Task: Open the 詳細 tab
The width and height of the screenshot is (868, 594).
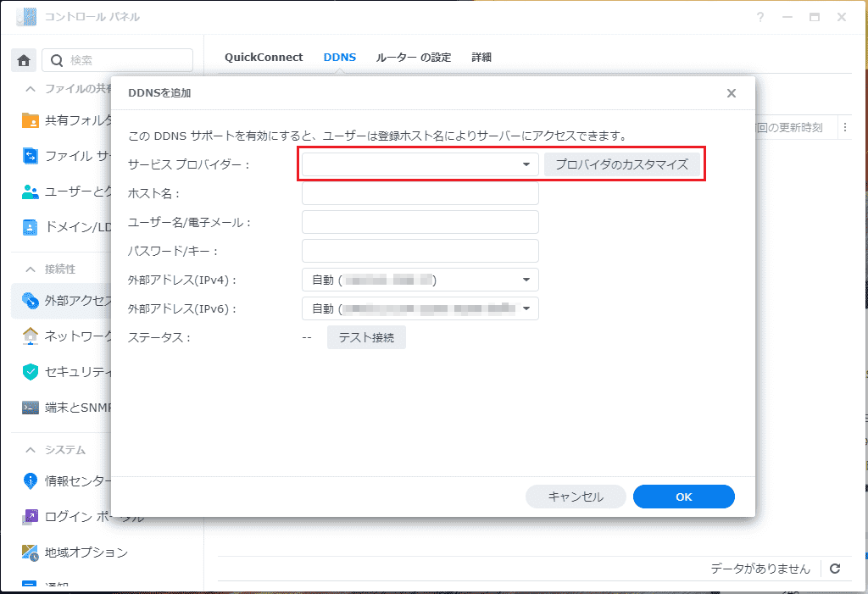Action: click(x=481, y=57)
